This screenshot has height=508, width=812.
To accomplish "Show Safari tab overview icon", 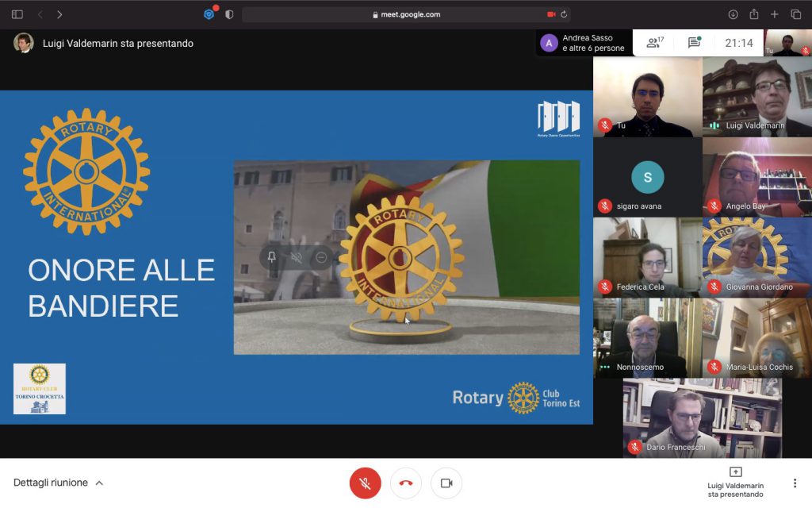I will 796,14.
